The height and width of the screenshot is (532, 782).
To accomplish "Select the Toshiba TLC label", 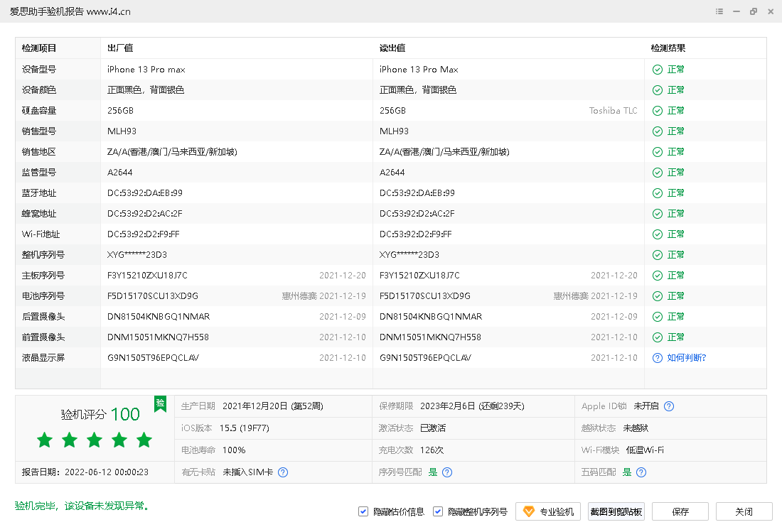I will click(613, 111).
